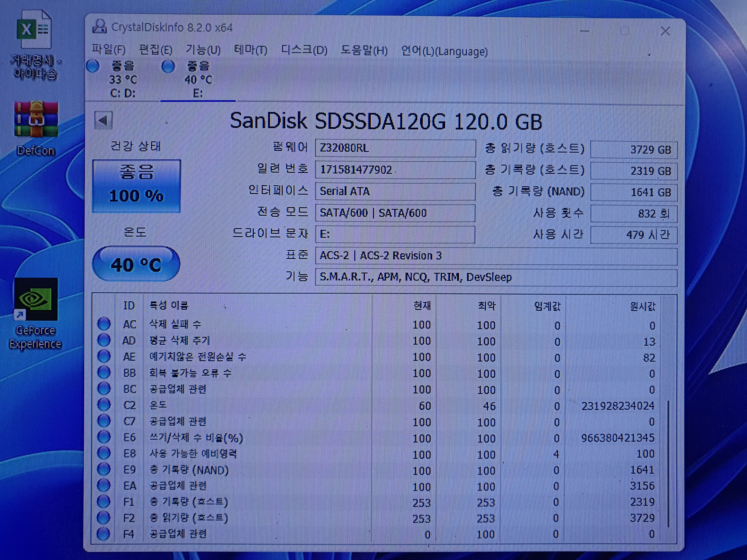Click the blue status circle for the C: D: disk

[x=93, y=66]
